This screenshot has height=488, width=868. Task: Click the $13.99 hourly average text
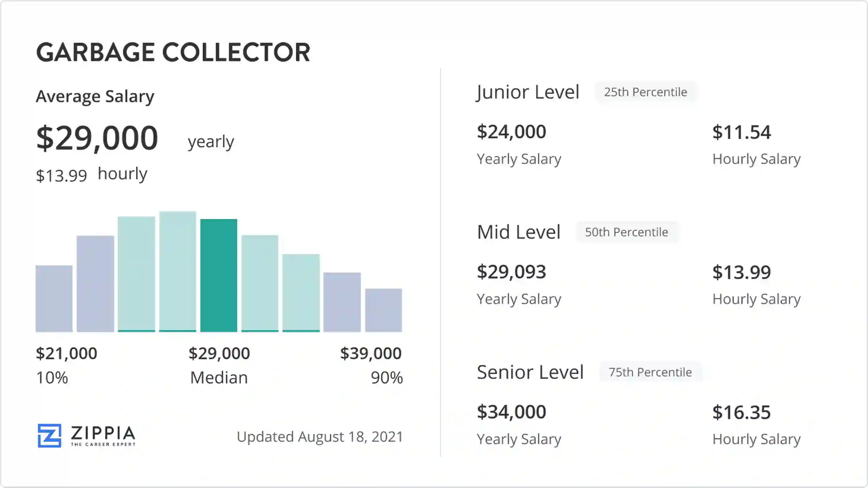pyautogui.click(x=61, y=176)
